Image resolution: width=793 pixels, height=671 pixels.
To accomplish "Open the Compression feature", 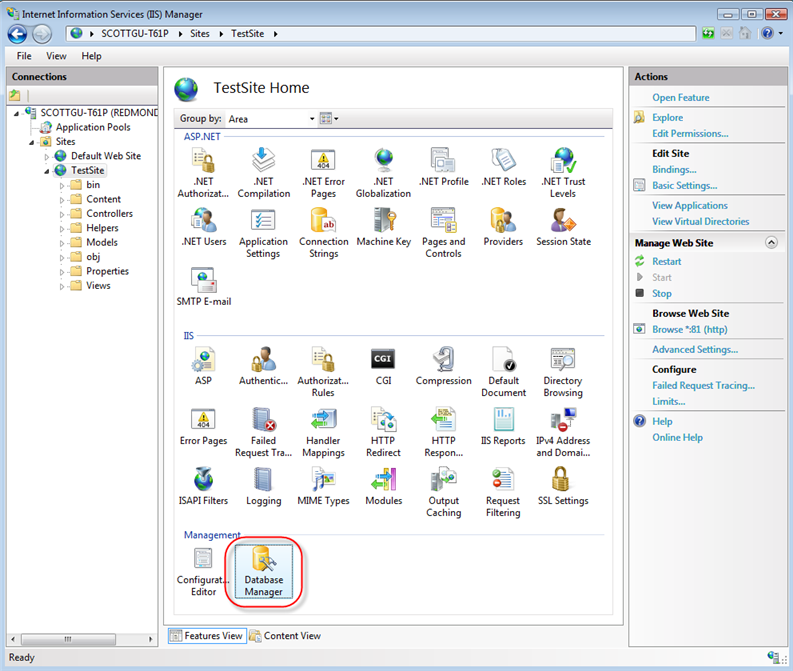I will pos(444,366).
